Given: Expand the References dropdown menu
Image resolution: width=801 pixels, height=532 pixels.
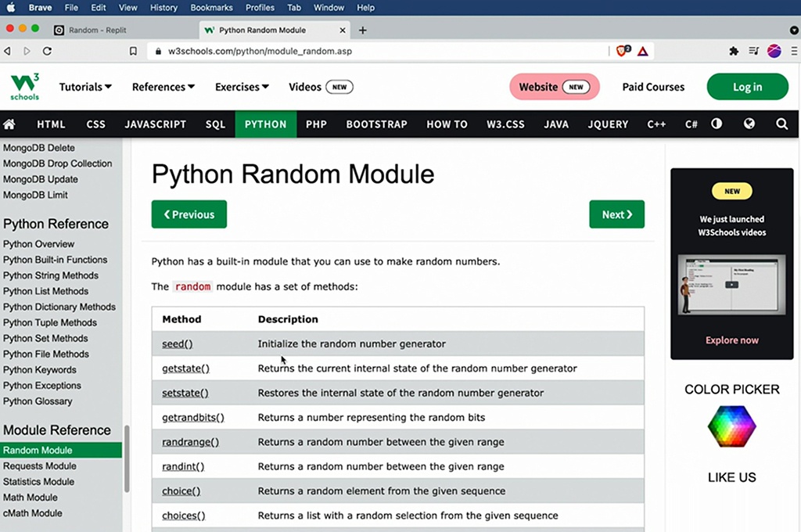Looking at the screenshot, I should (x=163, y=87).
